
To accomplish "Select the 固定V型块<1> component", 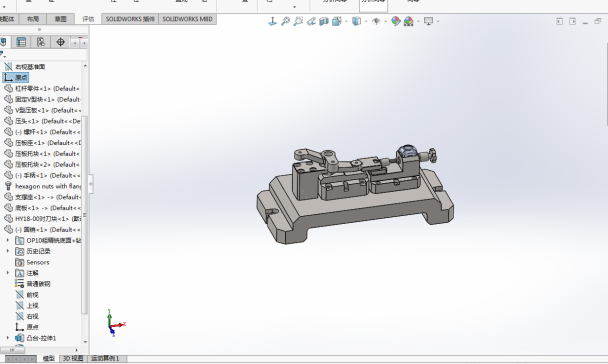I will tap(42, 99).
